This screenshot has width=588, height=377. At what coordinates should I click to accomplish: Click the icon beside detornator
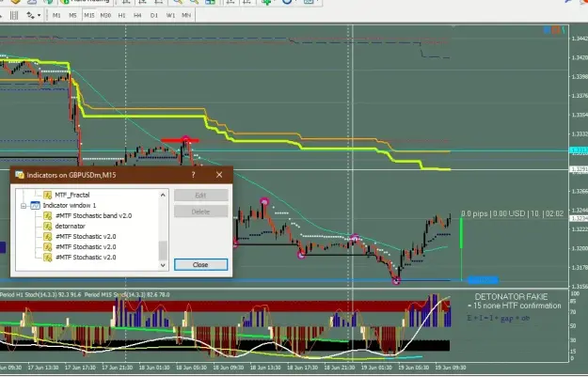47,227
